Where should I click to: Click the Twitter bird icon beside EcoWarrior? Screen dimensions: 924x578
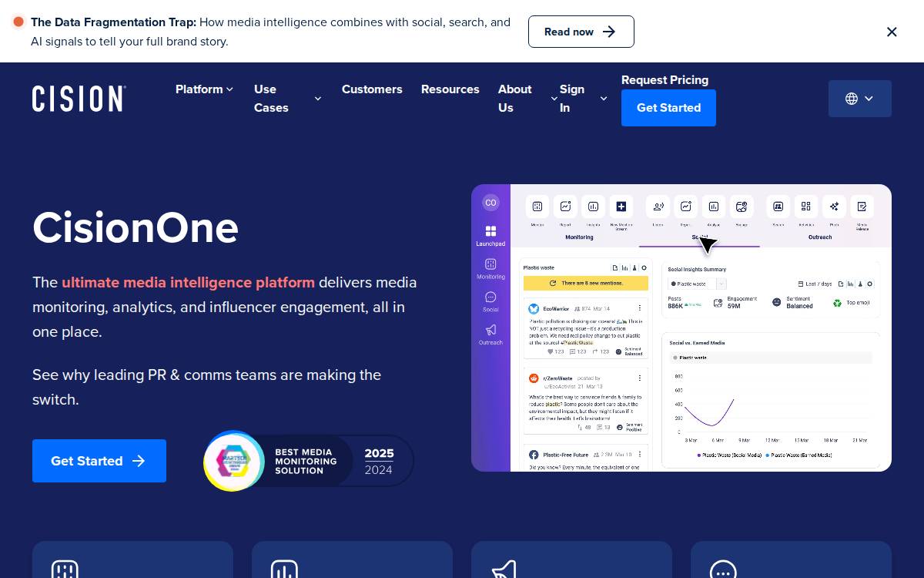tap(534, 308)
